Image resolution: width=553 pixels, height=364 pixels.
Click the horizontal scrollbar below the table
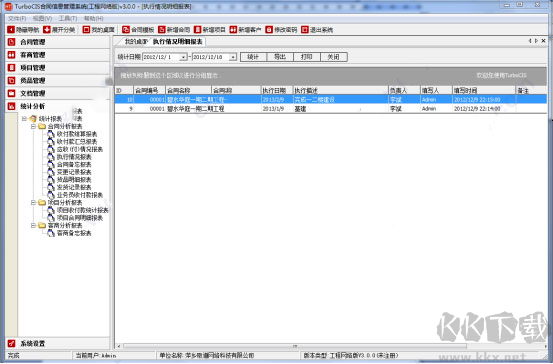click(295, 346)
